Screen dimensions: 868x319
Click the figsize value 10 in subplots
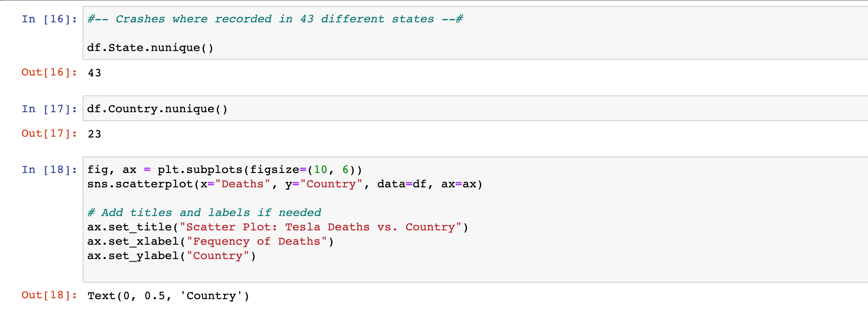coord(320,170)
